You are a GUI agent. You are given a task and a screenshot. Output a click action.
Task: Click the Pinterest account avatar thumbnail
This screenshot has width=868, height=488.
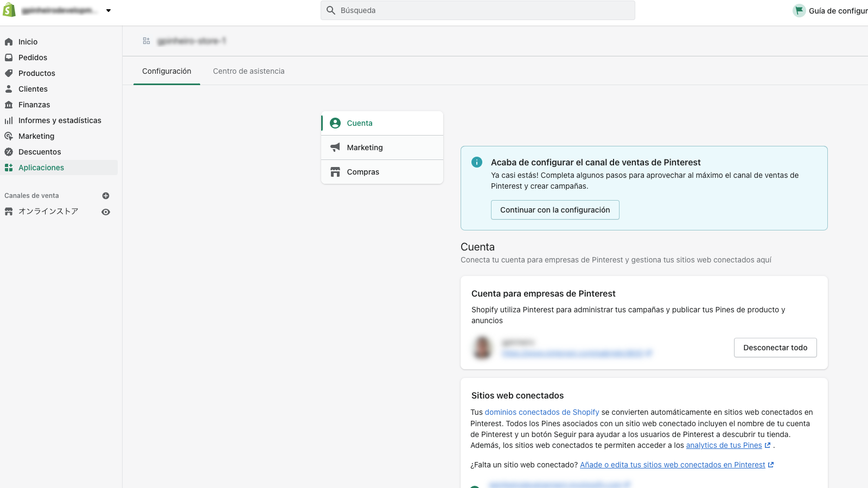pyautogui.click(x=482, y=348)
